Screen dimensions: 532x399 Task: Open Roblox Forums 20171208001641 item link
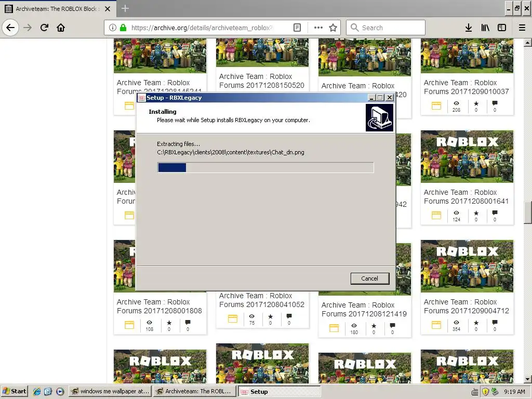point(466,196)
